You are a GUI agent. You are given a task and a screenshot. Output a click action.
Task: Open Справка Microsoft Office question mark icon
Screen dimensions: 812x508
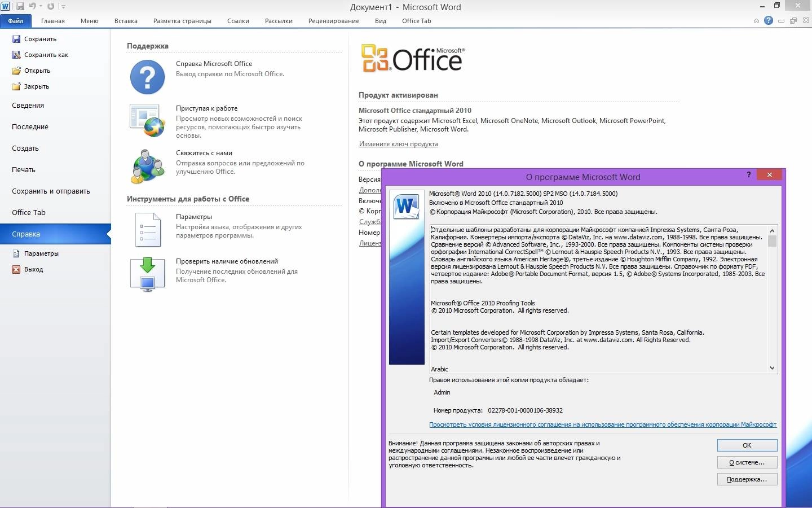click(147, 76)
